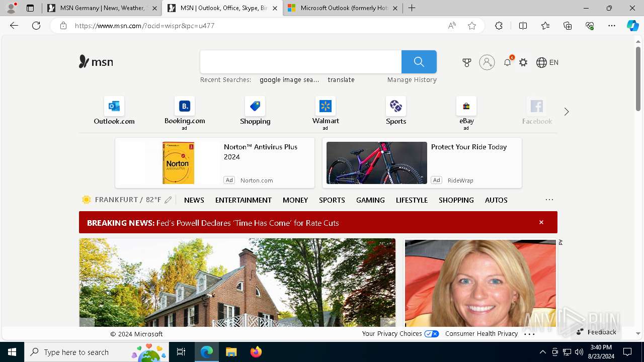Open the MONEY category
The width and height of the screenshot is (644, 362).
click(295, 200)
